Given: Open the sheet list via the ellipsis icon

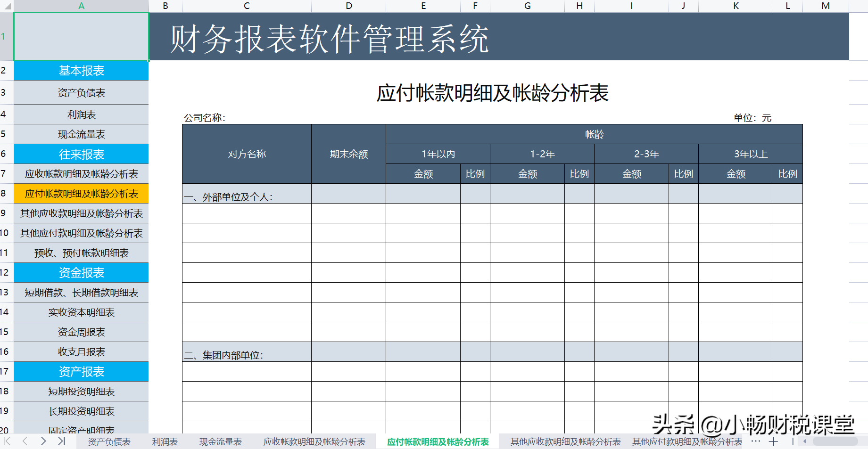Looking at the screenshot, I should click(x=756, y=441).
